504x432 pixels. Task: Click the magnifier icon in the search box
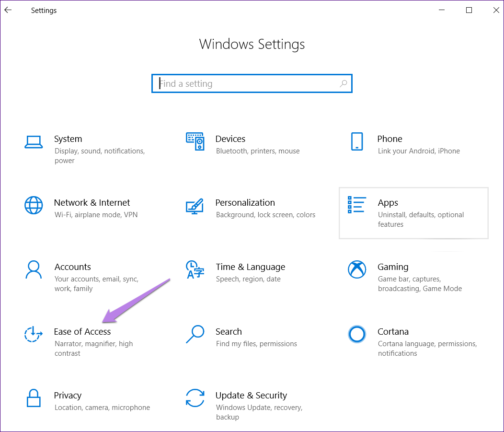tap(344, 83)
